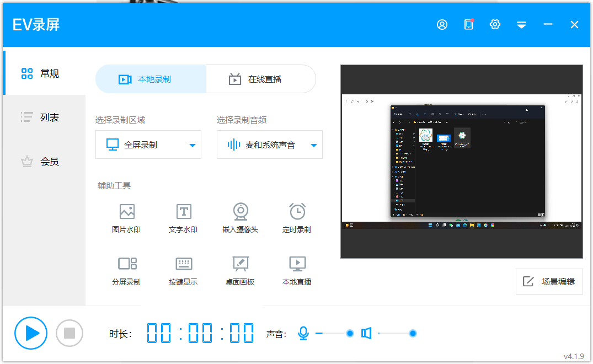593x364 pixels.
Task: Open the mobile device notification icon
Action: pyautogui.click(x=469, y=25)
